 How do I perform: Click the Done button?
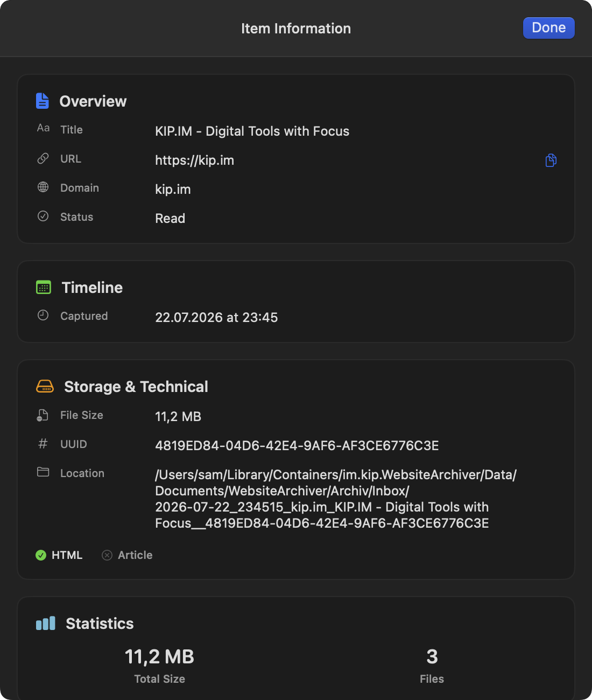(x=548, y=28)
